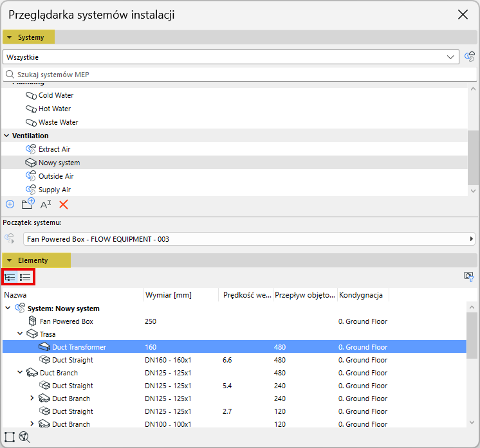Switch to hierarchical tree view
The height and width of the screenshot is (448, 480).
click(x=10, y=278)
